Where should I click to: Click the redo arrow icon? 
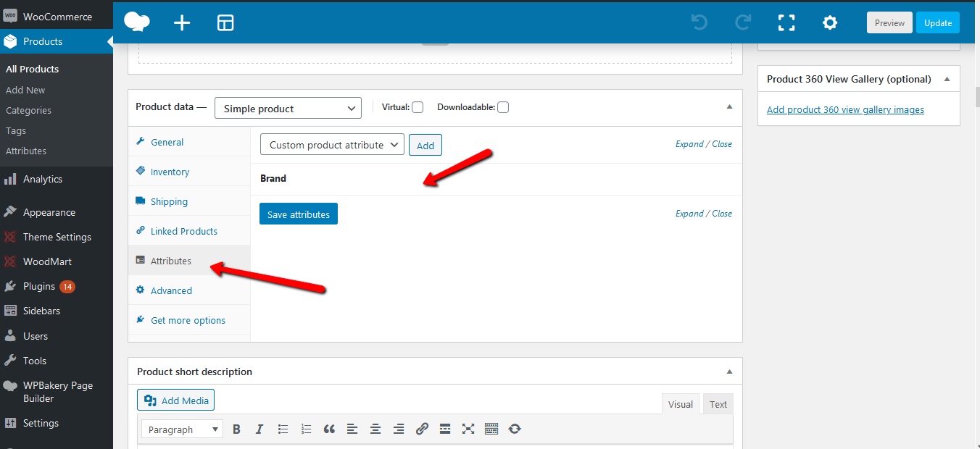coord(743,22)
